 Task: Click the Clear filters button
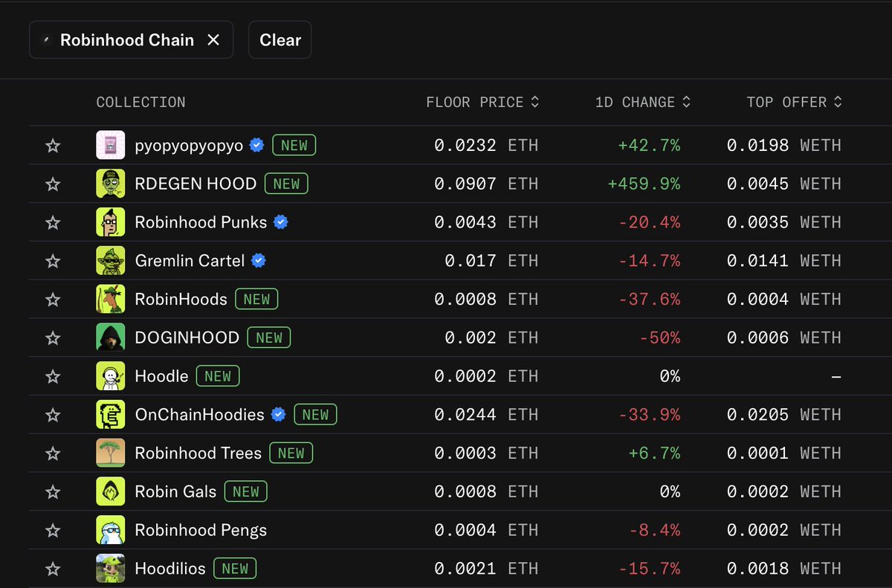point(280,40)
